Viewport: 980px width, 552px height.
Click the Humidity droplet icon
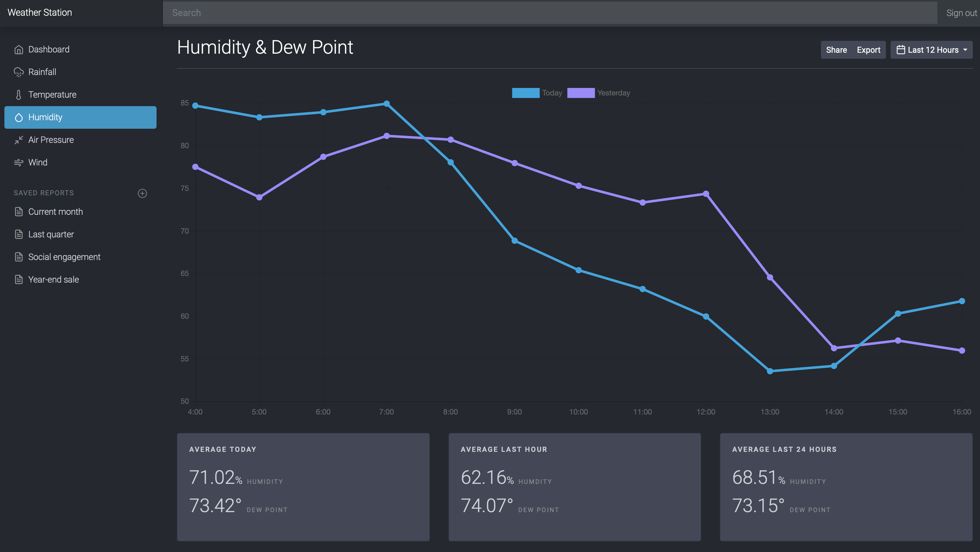click(19, 117)
